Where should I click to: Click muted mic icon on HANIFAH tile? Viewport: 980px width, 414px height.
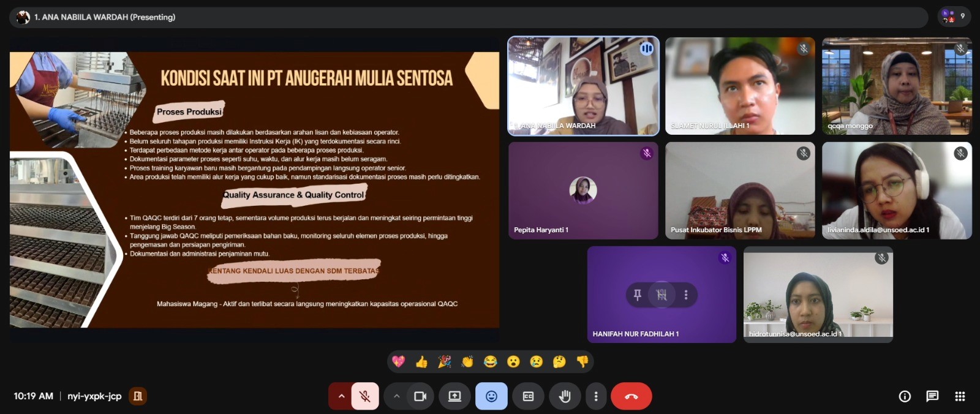pyautogui.click(x=725, y=257)
